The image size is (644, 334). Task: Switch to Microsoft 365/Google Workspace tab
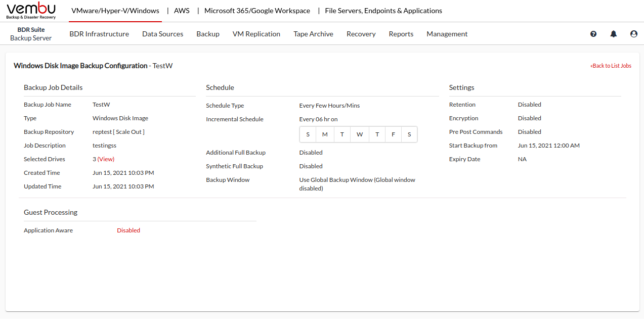pos(257,11)
